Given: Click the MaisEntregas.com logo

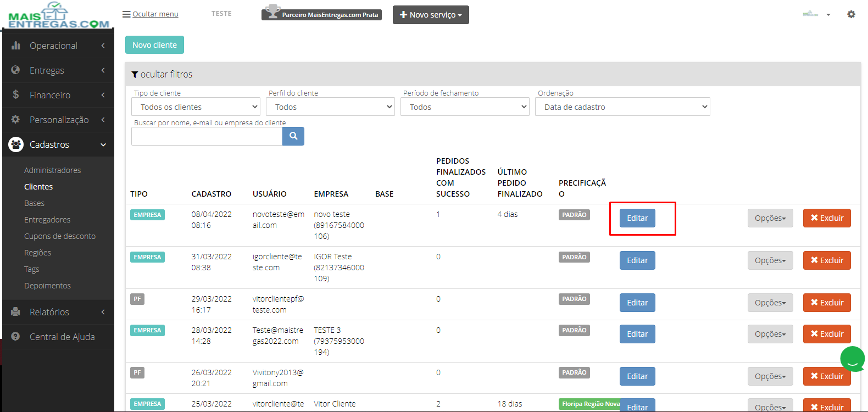Looking at the screenshot, I should [x=59, y=15].
